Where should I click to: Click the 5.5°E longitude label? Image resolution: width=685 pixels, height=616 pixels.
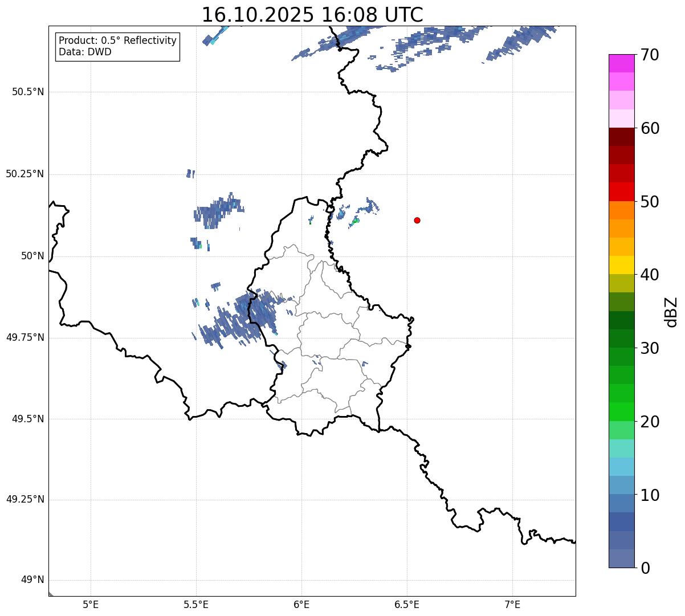click(x=196, y=605)
